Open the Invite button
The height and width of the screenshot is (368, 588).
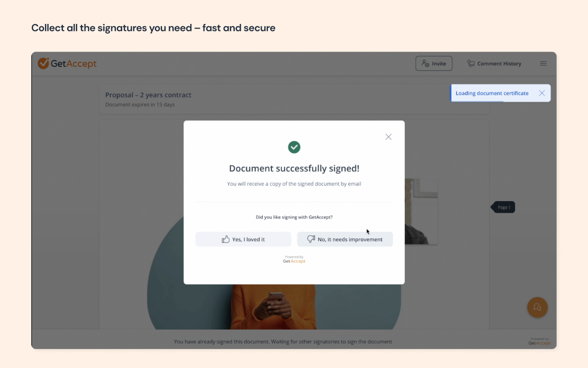coord(434,63)
